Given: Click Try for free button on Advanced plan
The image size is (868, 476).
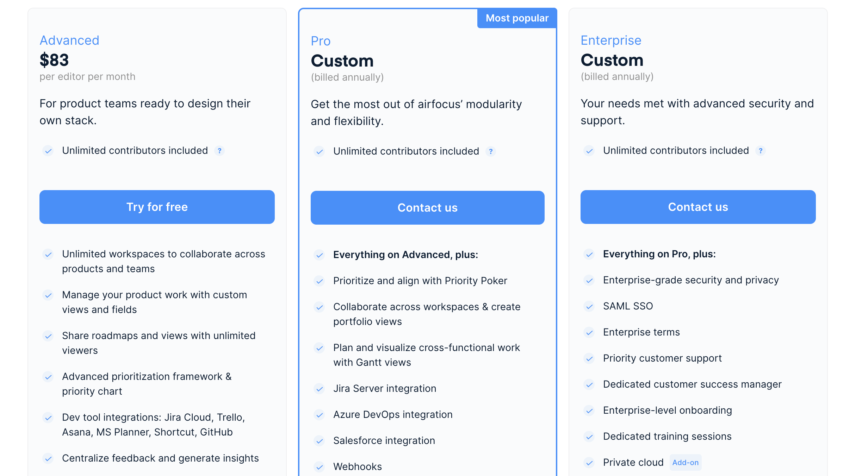Looking at the screenshot, I should 157,206.
